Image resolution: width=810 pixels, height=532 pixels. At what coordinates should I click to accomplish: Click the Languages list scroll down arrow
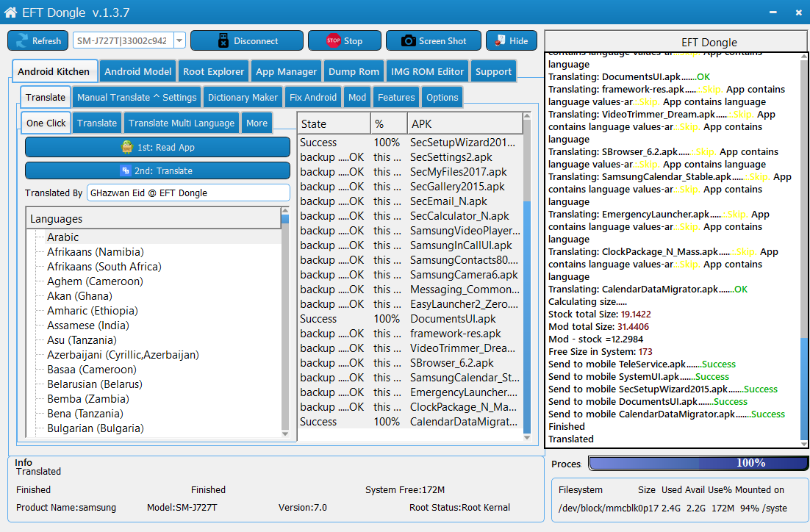[x=285, y=434]
